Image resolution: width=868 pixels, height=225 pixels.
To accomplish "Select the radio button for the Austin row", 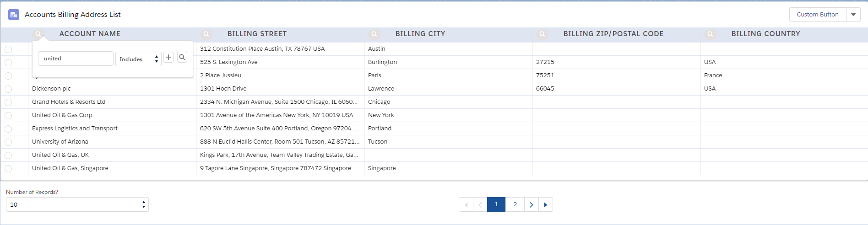I will coord(8,49).
